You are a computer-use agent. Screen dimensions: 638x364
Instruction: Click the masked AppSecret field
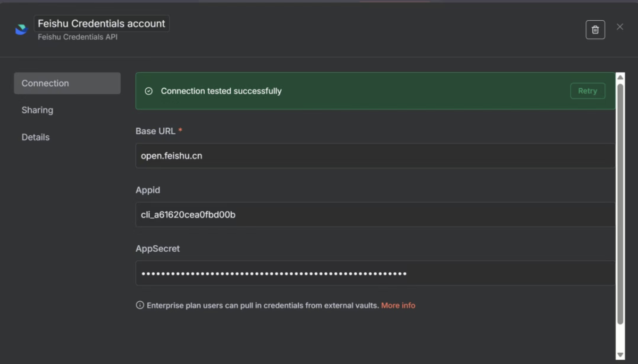tap(375, 273)
